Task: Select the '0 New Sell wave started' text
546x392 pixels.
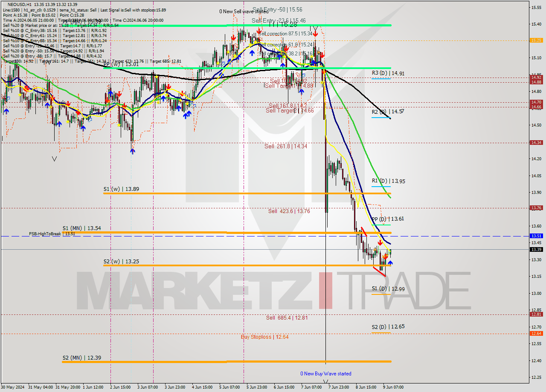Action: (x=244, y=12)
